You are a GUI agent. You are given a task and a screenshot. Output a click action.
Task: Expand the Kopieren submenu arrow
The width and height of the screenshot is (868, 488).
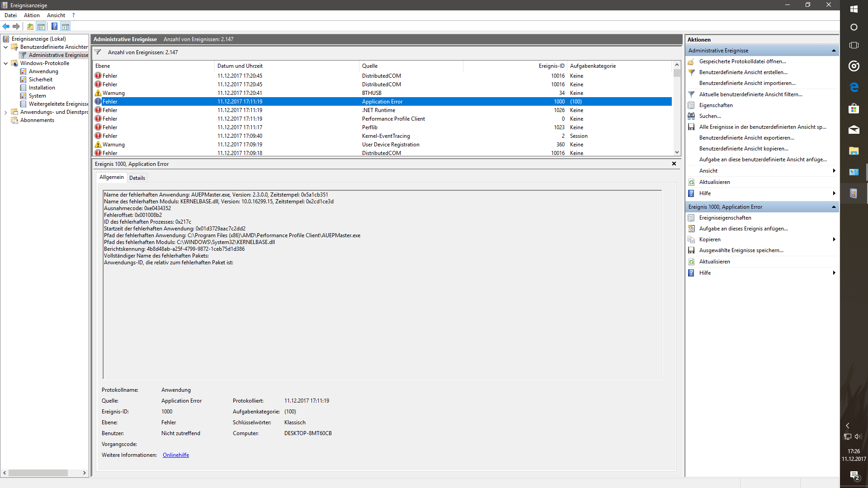[834, 239]
